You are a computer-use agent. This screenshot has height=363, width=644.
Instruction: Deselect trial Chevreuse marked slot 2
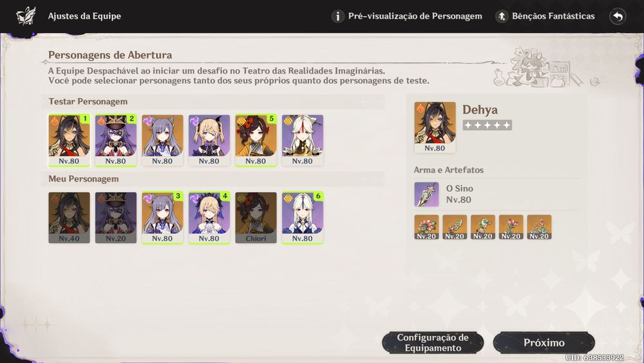click(116, 140)
